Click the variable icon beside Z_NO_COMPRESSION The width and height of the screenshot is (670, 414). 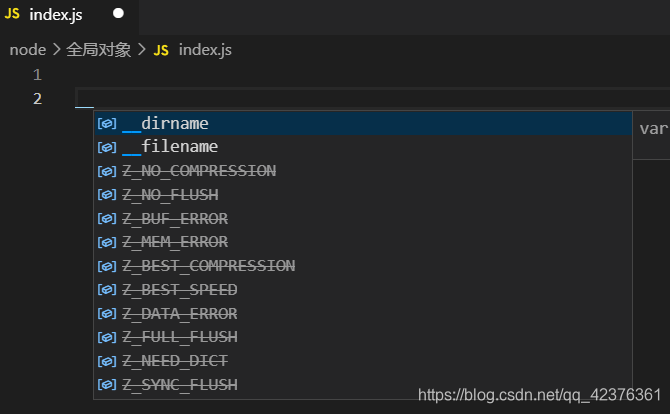point(107,171)
